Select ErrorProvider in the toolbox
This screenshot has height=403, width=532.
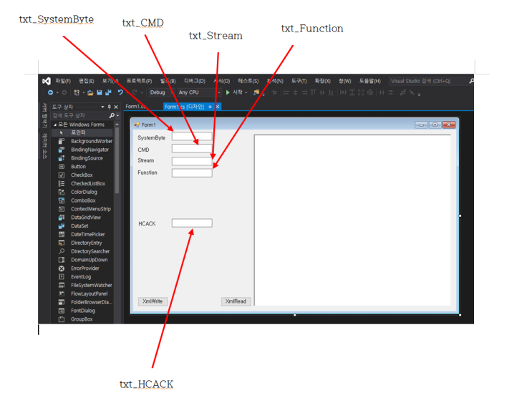click(x=82, y=268)
